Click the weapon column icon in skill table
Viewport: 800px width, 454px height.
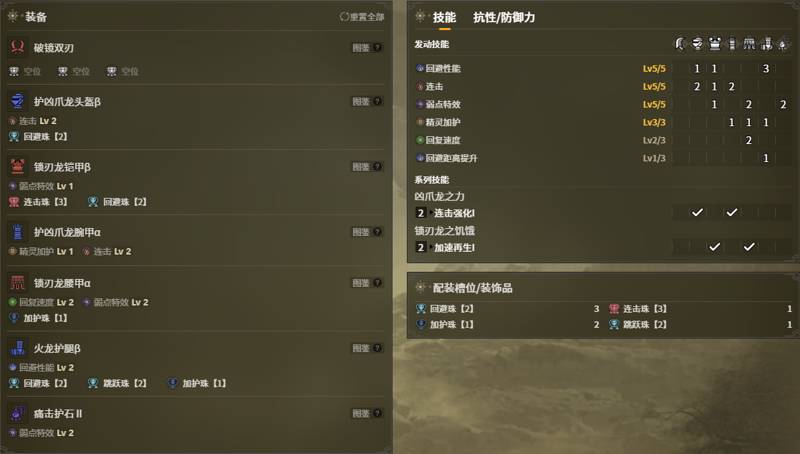(680, 44)
